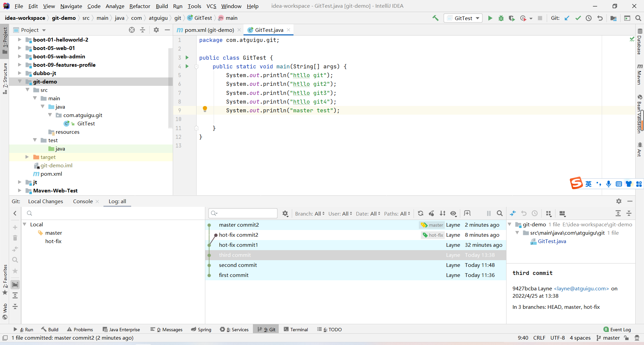
Task: Refresh the Git log
Action: [x=421, y=213]
